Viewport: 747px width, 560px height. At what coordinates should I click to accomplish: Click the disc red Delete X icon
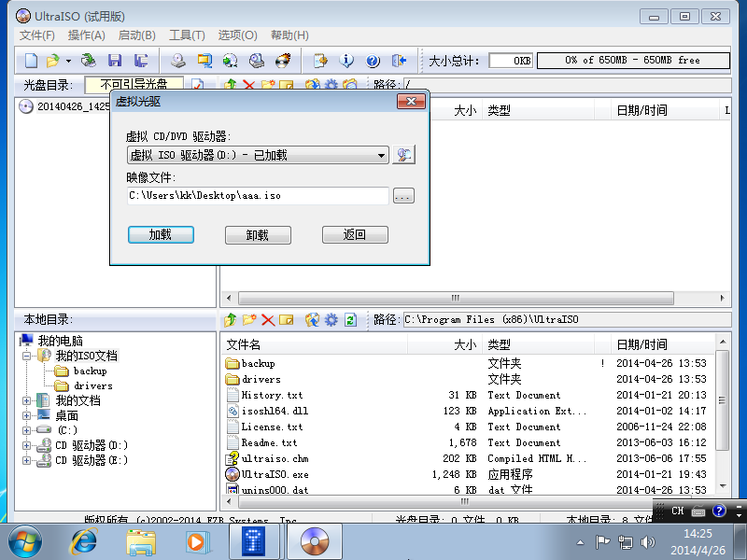click(x=248, y=86)
